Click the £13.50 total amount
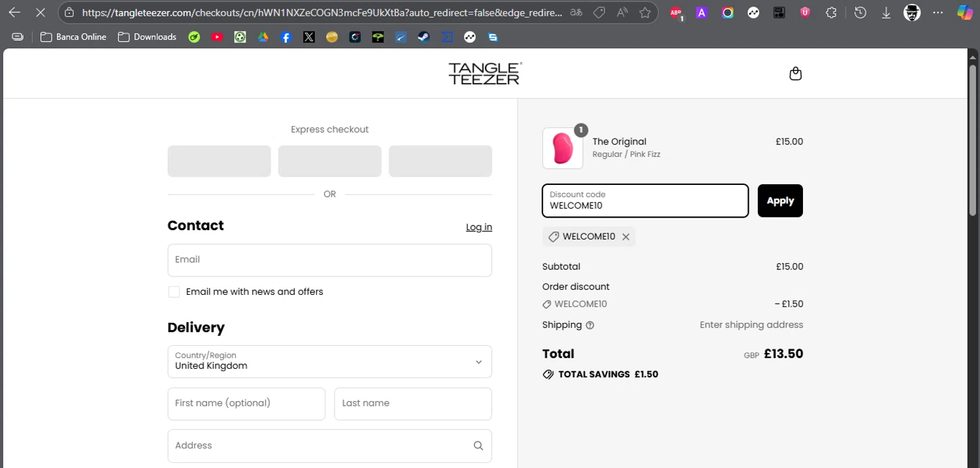 pos(783,354)
